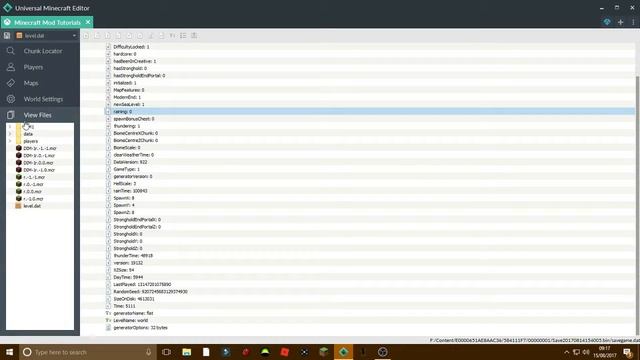Viewport: 640px width, 360px height.
Task: Select the Time: 5111 tag
Action: click(124, 306)
